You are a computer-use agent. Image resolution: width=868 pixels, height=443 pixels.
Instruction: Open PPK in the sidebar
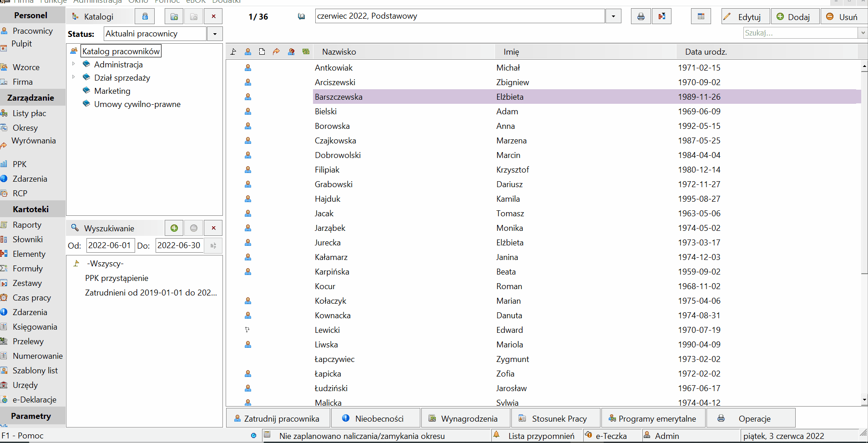pos(20,164)
